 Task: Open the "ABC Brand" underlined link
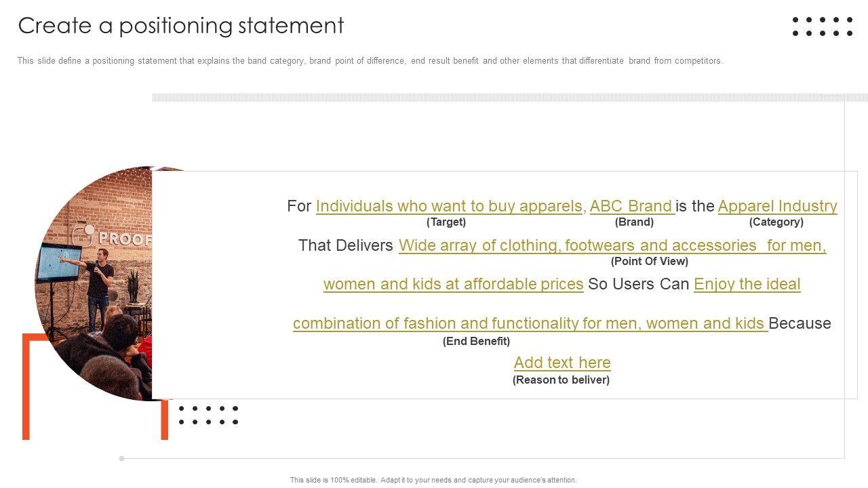point(631,206)
